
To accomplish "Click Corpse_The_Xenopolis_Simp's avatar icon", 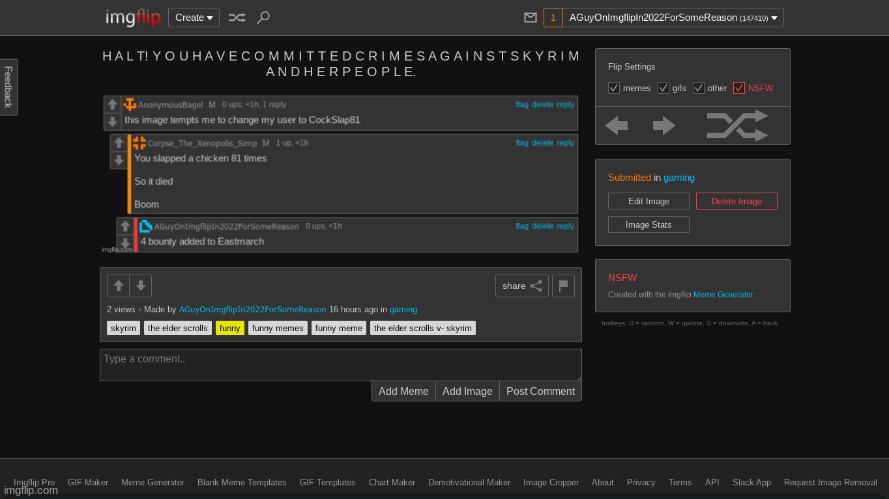I will pos(139,143).
